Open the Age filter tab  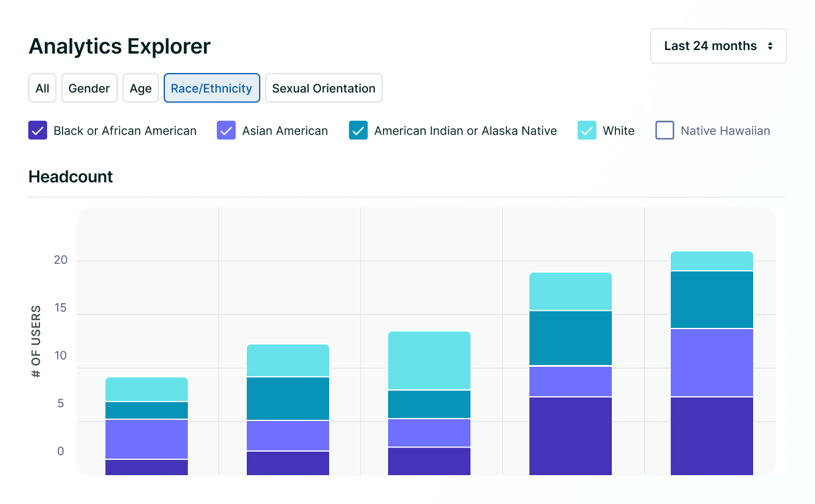pos(140,88)
